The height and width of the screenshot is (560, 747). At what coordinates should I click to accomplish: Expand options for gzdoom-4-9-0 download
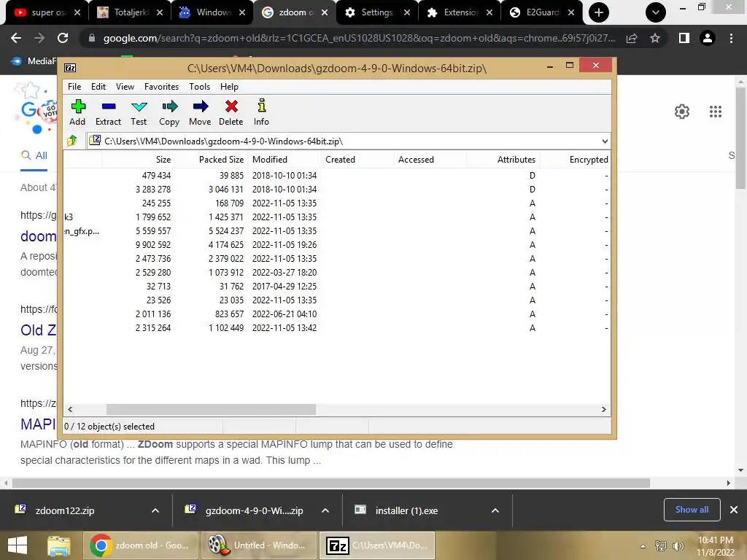point(325,510)
